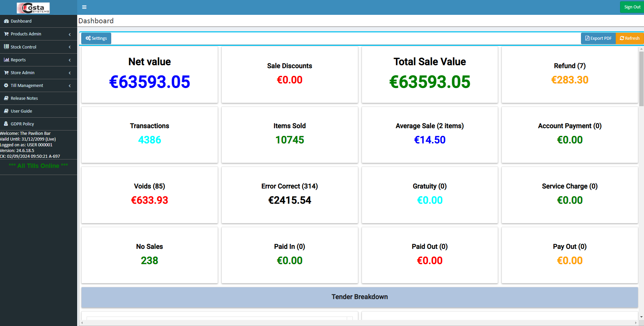This screenshot has height=326, width=644.
Task: Click the Costa Systems logo
Action: click(x=33, y=7)
